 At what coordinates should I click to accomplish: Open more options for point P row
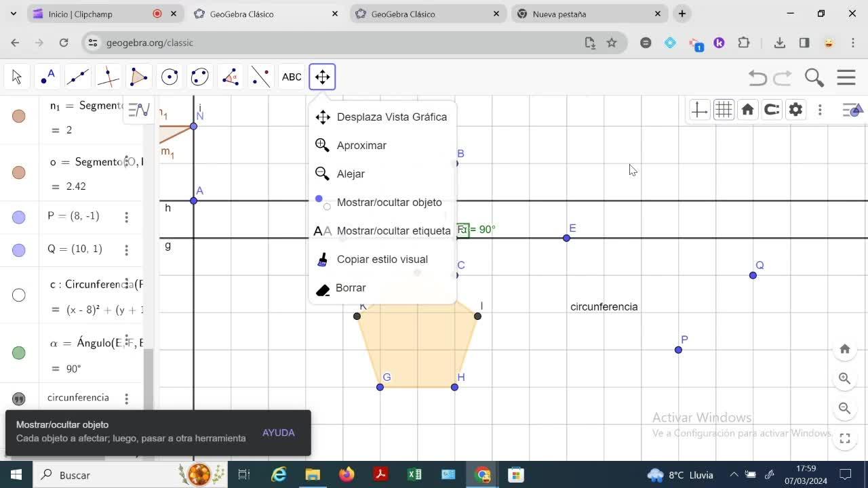tap(126, 217)
